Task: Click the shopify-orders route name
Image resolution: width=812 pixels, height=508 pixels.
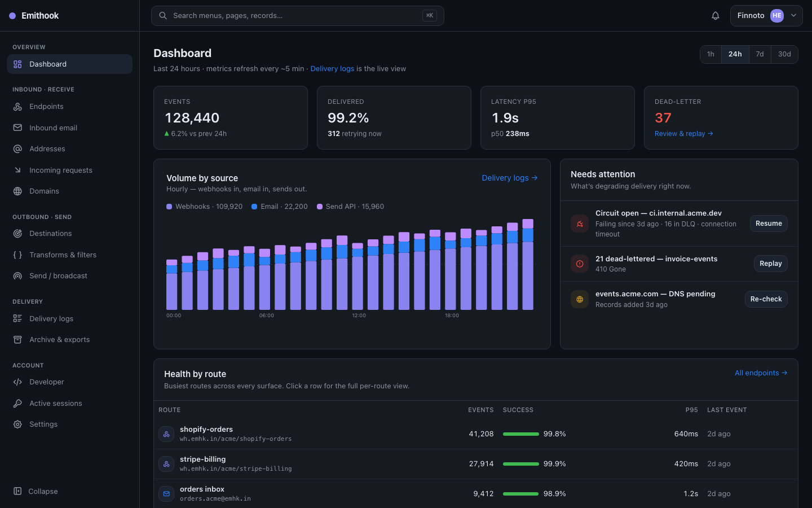Action: click(x=206, y=430)
